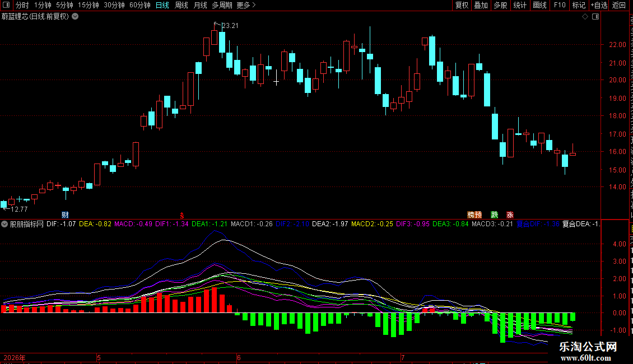Click the 复合DIF indicator value
Image resolution: width=633 pixels, height=364 pixels.
pyautogui.click(x=538, y=224)
